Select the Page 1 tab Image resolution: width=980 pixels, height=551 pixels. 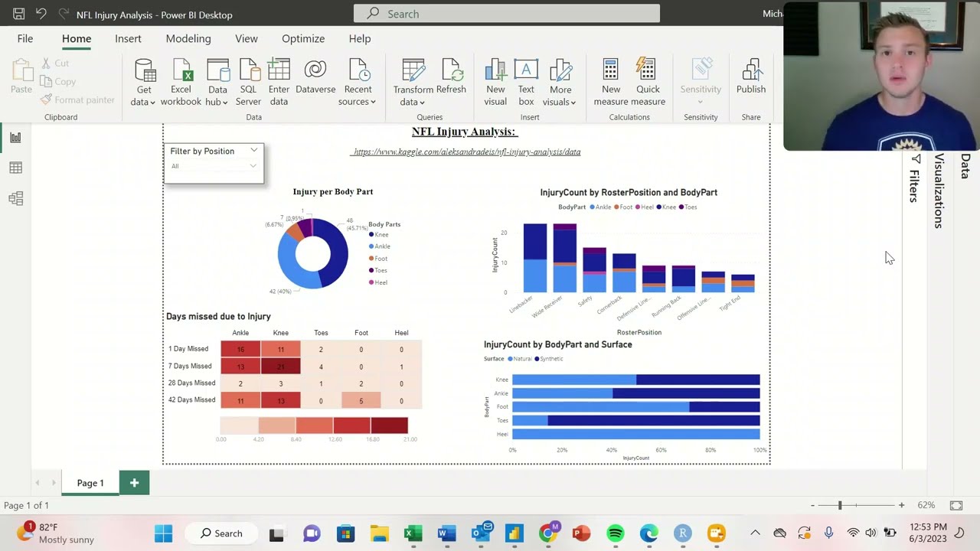pos(90,483)
